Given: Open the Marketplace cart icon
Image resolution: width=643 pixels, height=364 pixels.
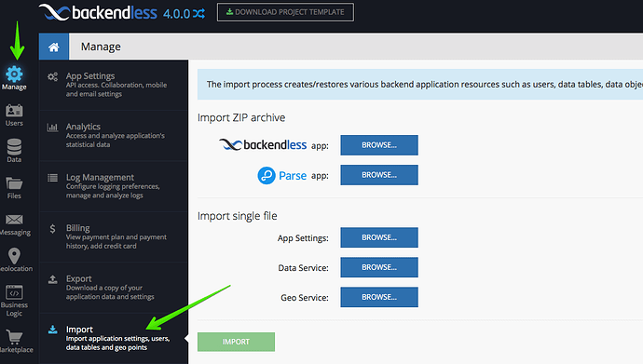Looking at the screenshot, I should click(14, 337).
